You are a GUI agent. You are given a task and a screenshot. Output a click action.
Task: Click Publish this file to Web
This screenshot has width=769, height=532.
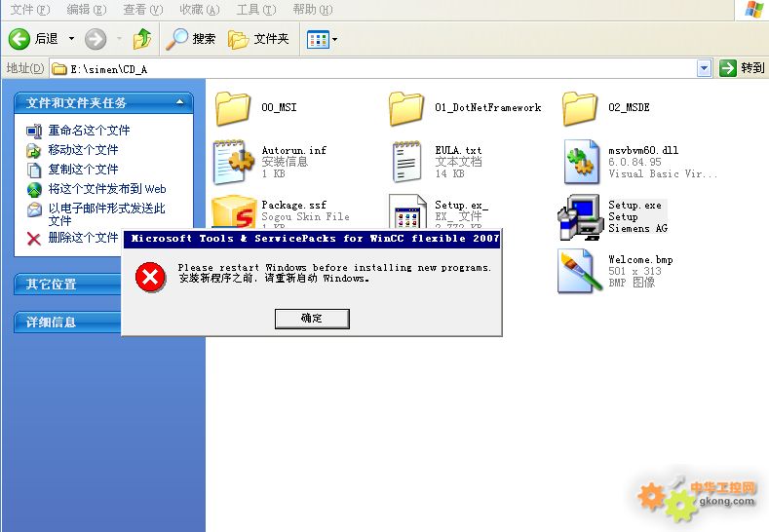tap(107, 189)
